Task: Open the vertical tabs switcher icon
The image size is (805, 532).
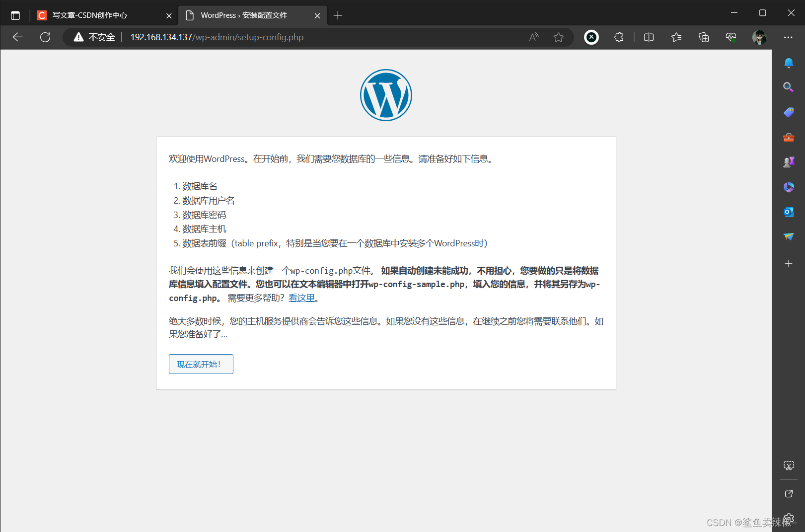Action: click(x=15, y=15)
